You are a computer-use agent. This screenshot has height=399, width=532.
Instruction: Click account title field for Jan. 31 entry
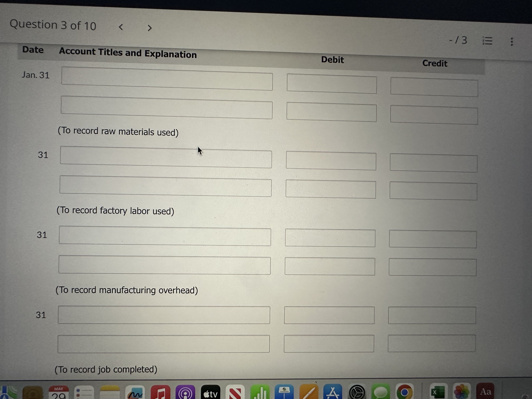pyautogui.click(x=167, y=79)
